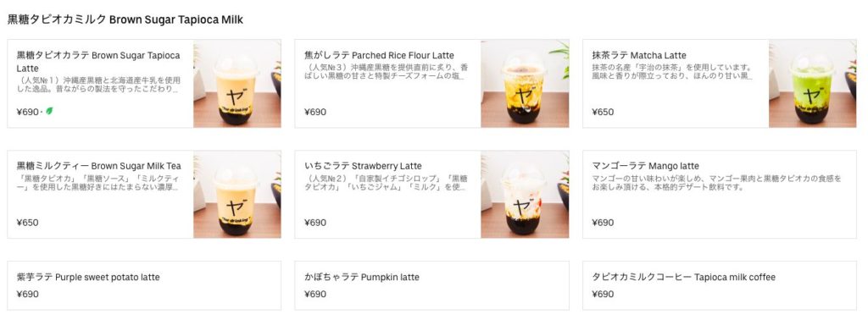Viewport: 868px width, 320px height.
Task: Click the ¥650 price under Brown Sugar Milk Tea
Action: [28, 223]
